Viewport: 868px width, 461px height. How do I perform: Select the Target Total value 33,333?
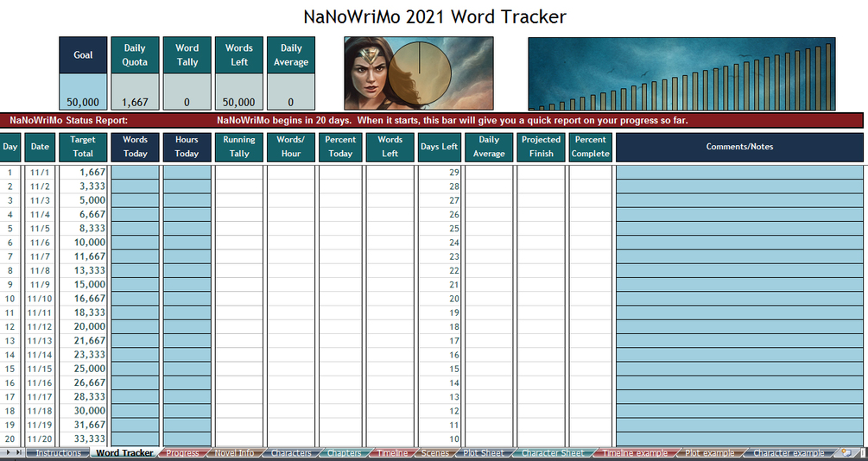83,439
